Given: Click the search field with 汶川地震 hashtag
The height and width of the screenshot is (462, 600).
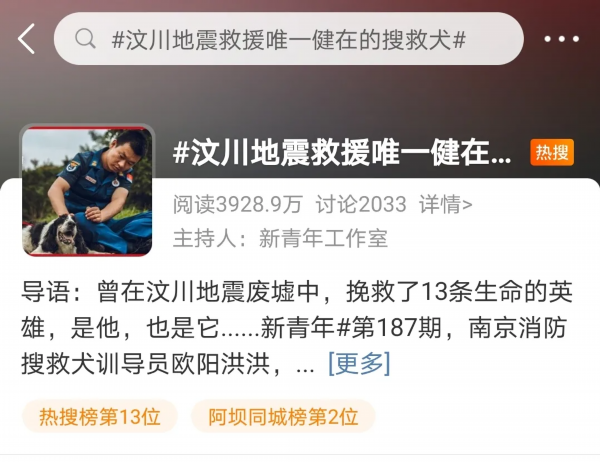Looking at the screenshot, I should tap(289, 39).
